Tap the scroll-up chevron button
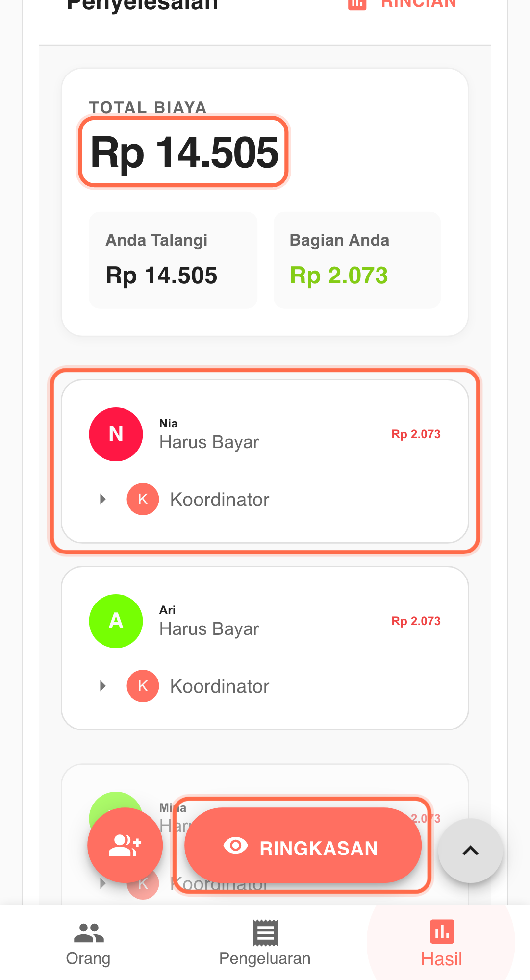Image resolution: width=530 pixels, height=980 pixels. (x=470, y=851)
